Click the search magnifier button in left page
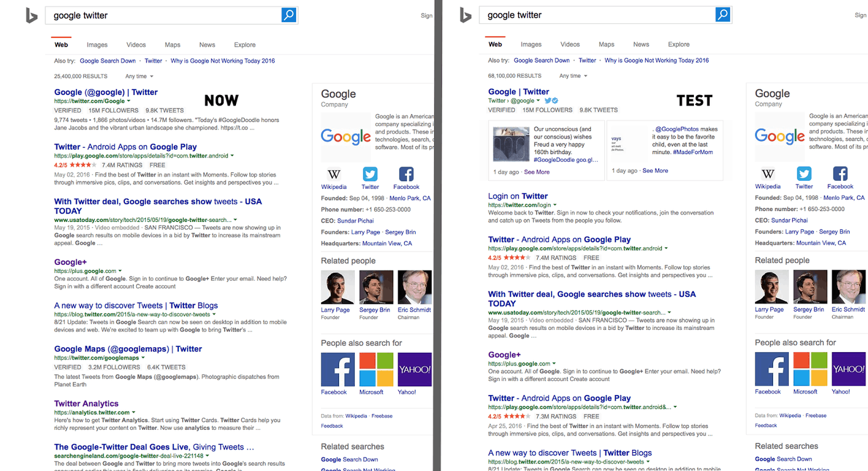Image resolution: width=868 pixels, height=471 pixels. [289, 15]
